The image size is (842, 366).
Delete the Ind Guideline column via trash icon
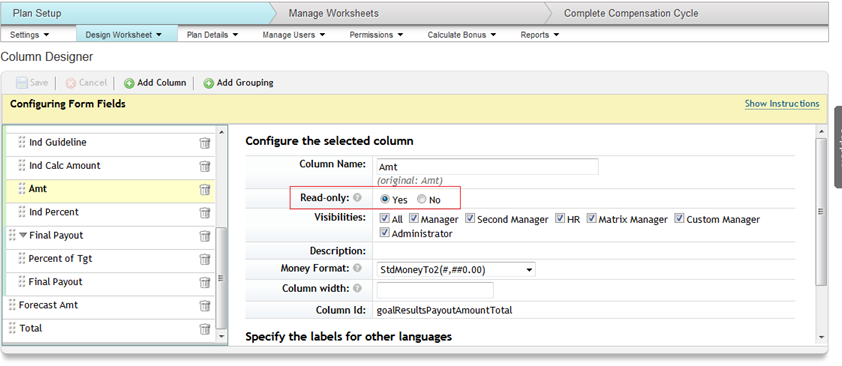(205, 143)
